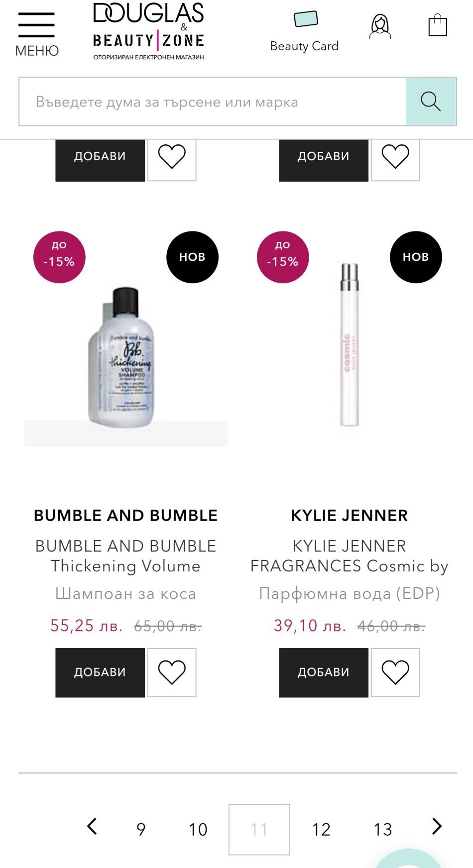This screenshot has width=473, height=868.
Task: Go to previous page of results
Action: (x=92, y=827)
